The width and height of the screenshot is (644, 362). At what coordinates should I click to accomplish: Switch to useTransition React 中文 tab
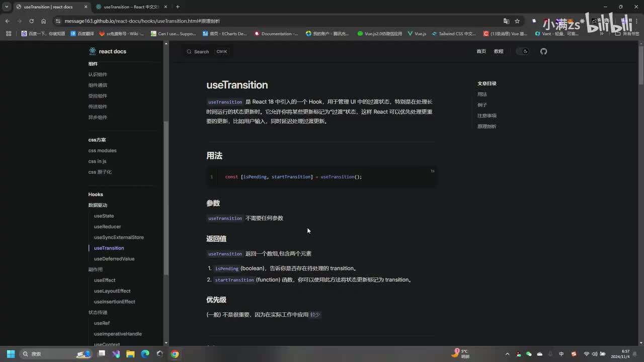click(x=131, y=7)
